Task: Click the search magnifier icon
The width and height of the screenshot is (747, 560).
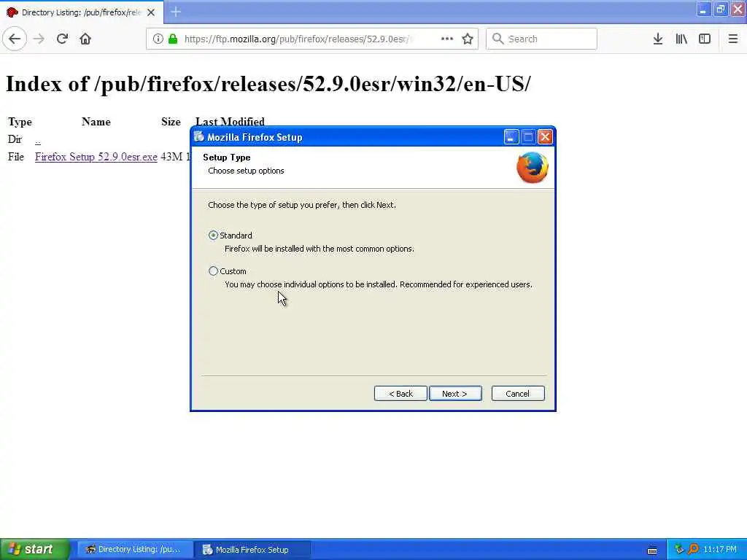Action: [498, 39]
